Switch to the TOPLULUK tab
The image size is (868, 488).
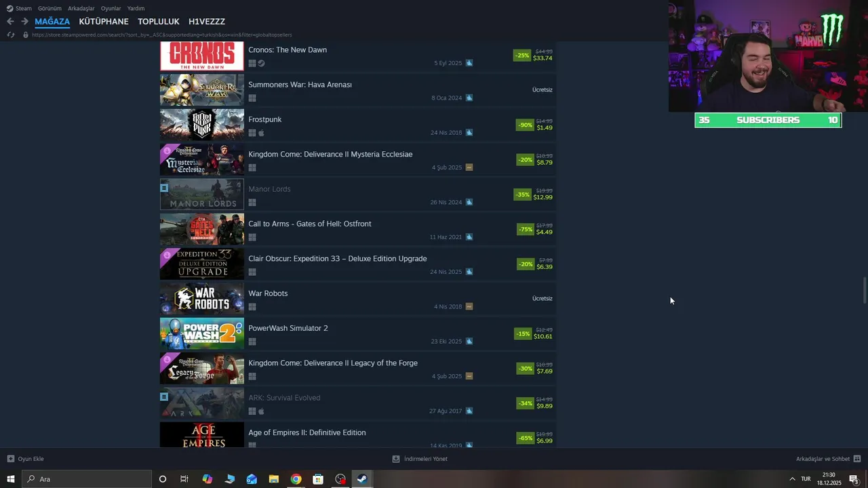(159, 22)
